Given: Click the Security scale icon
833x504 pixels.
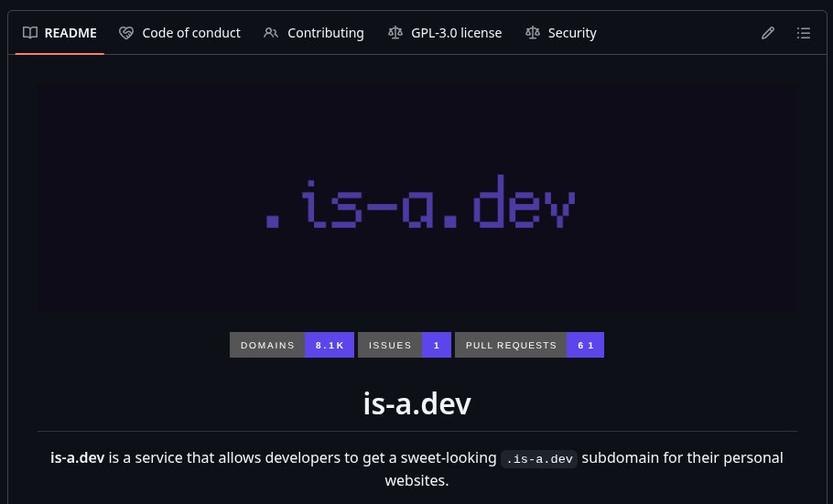Looking at the screenshot, I should pyautogui.click(x=533, y=33).
